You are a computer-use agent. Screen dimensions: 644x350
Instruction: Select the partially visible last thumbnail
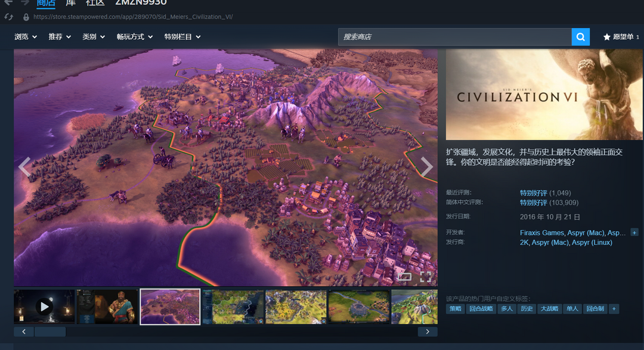click(x=414, y=306)
